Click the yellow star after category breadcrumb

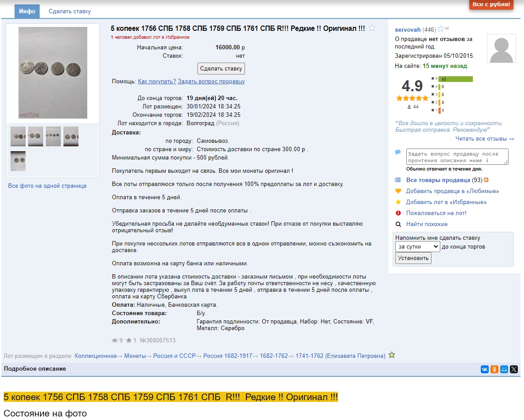coord(392,355)
